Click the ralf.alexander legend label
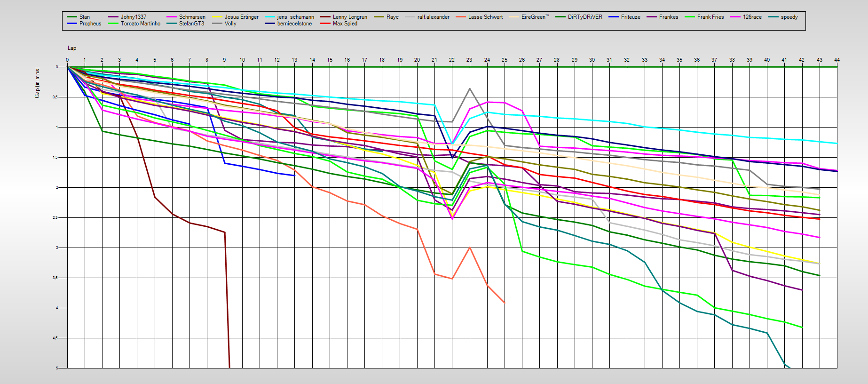 click(434, 17)
